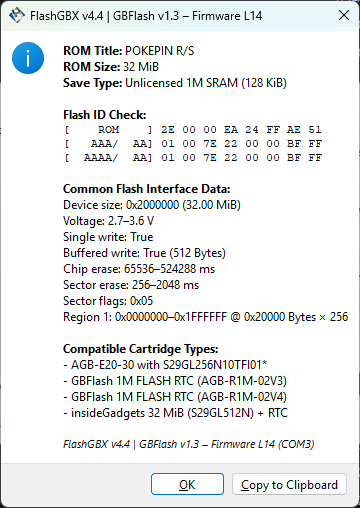Click the dialog title bar text
This screenshot has height=508, width=360.
146,16
